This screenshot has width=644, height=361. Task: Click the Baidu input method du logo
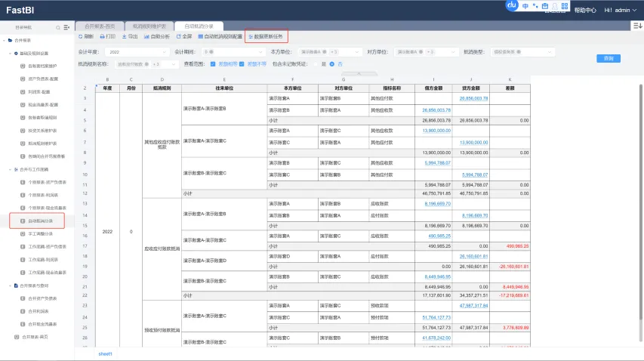click(512, 5)
